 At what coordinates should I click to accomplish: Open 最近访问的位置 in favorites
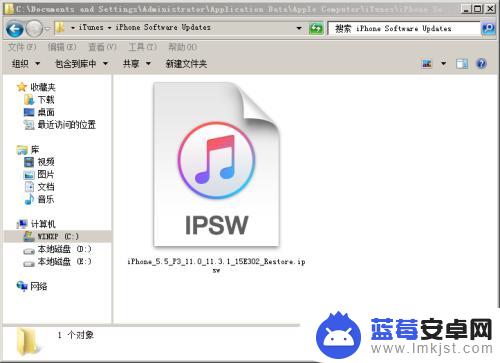[66, 125]
